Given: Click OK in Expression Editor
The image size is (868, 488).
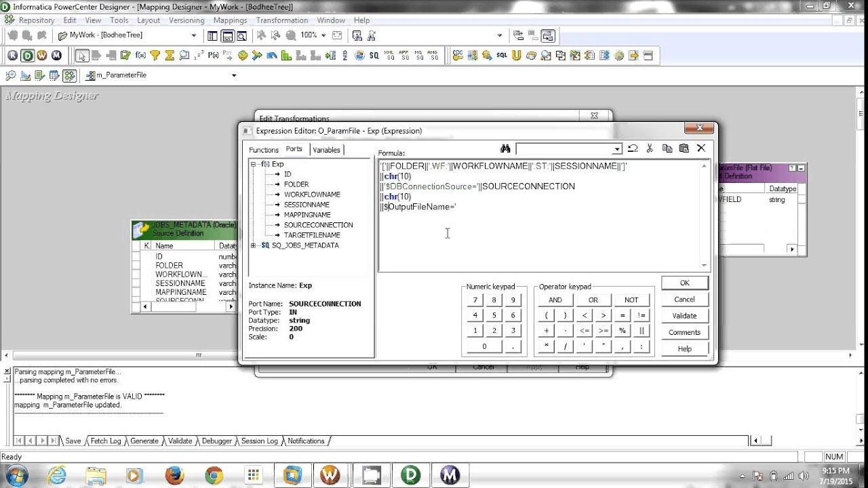Looking at the screenshot, I should click(x=684, y=283).
